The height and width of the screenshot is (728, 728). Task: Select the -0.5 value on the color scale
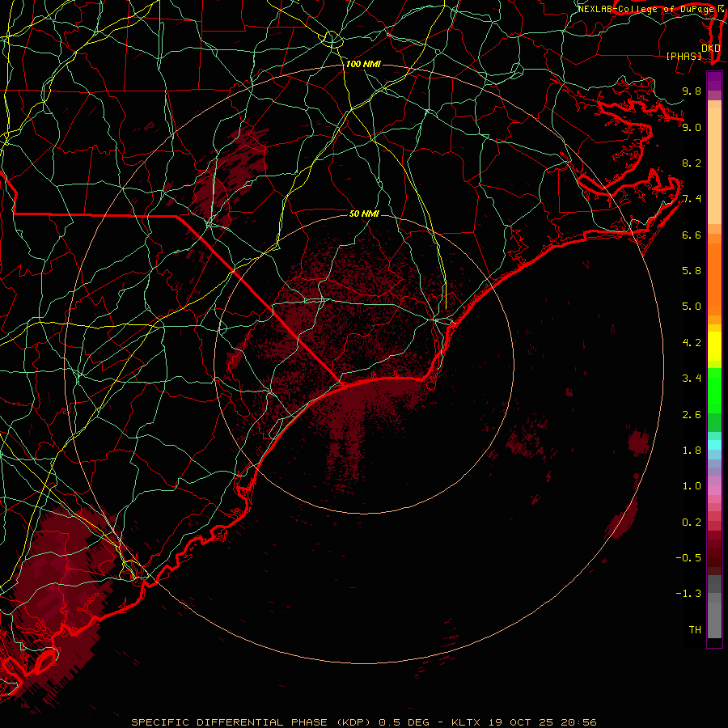[x=688, y=558]
